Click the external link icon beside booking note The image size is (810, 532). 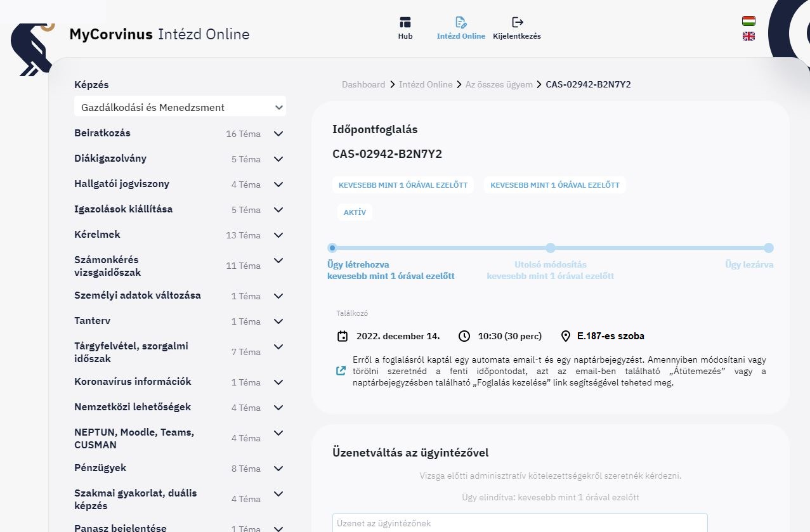(x=341, y=371)
